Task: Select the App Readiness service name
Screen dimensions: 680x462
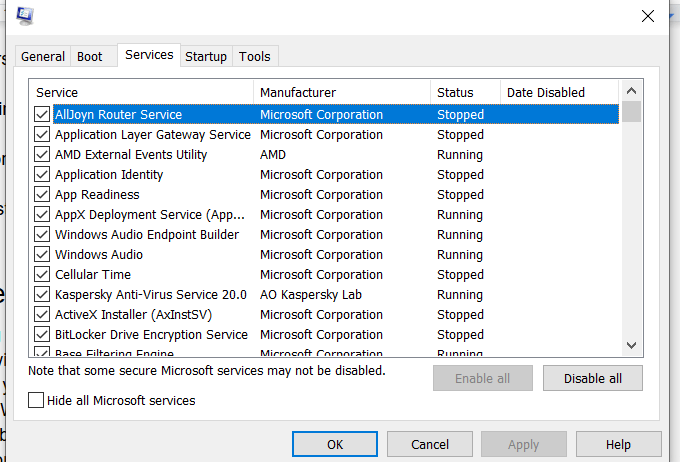Action: tap(97, 194)
